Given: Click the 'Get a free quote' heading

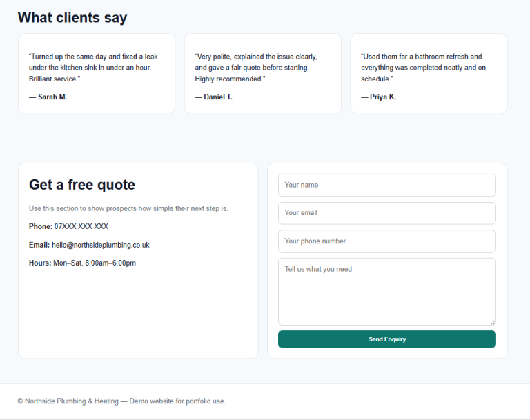Looking at the screenshot, I should coord(82,185).
